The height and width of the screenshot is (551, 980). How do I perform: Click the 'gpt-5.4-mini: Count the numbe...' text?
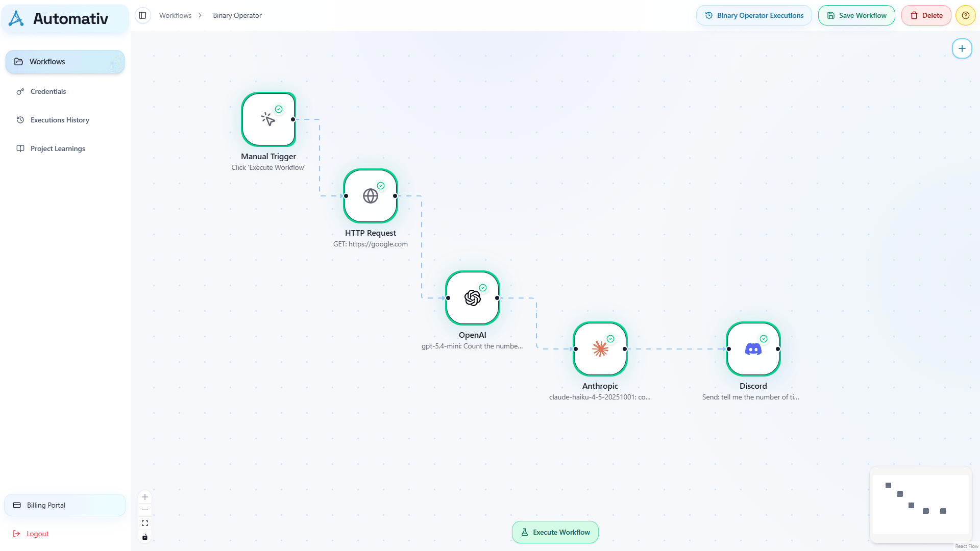click(x=472, y=346)
